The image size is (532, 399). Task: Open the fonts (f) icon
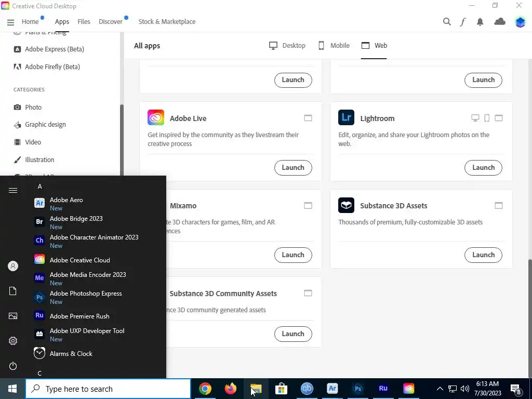tap(463, 22)
